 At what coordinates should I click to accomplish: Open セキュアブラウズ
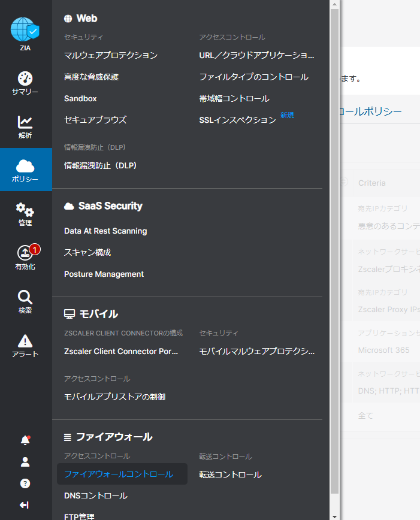click(95, 120)
